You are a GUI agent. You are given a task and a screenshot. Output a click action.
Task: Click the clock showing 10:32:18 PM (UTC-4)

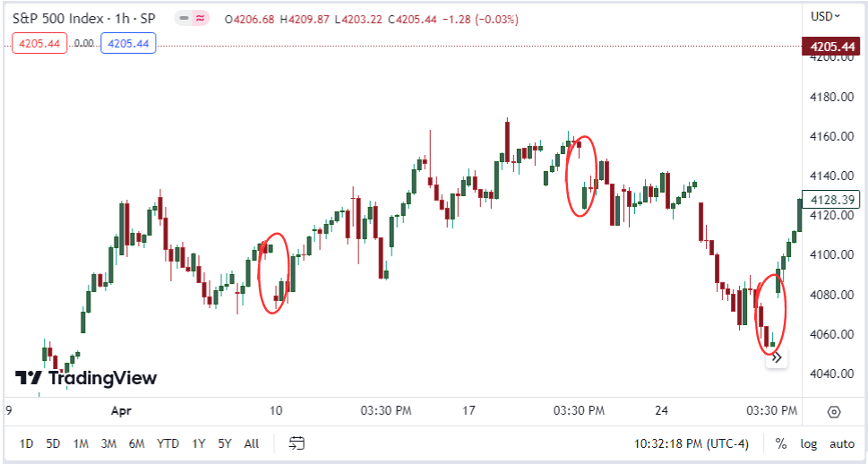691,443
